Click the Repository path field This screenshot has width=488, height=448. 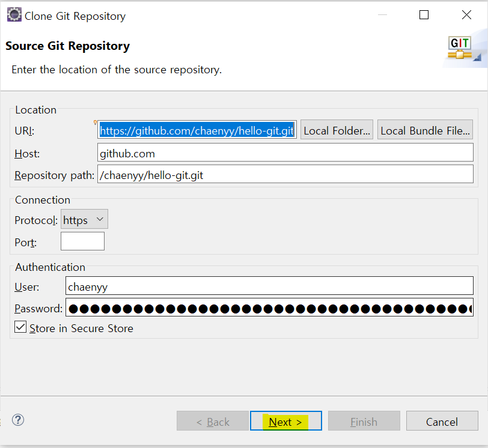click(x=285, y=174)
